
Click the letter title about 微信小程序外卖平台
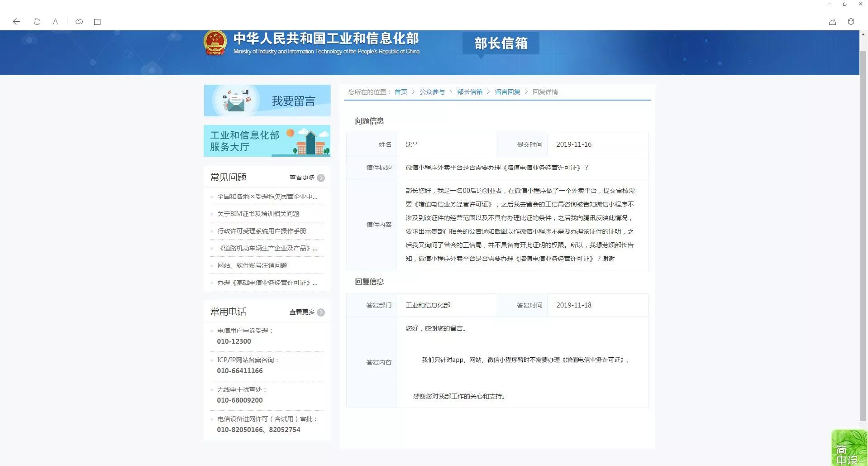coord(497,168)
